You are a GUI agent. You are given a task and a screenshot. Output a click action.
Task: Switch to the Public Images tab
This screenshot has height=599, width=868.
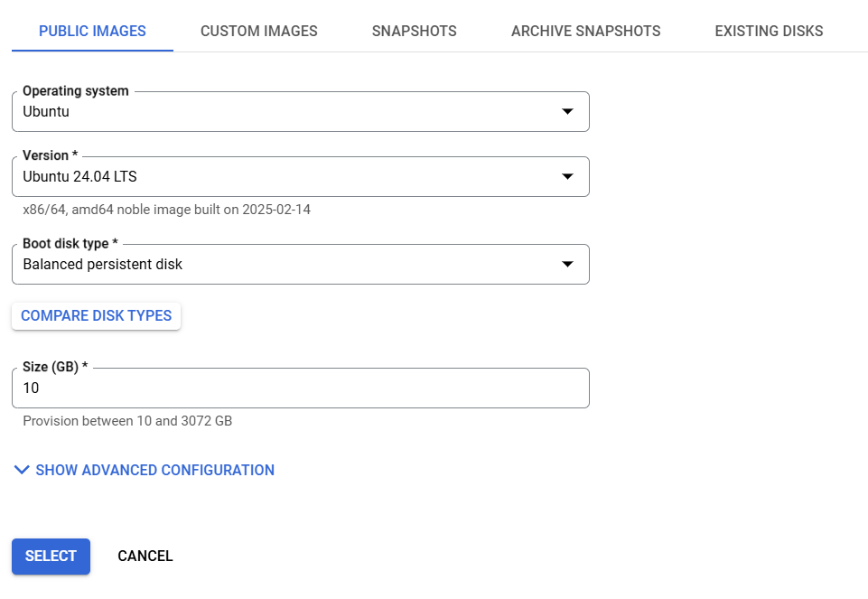click(x=92, y=31)
